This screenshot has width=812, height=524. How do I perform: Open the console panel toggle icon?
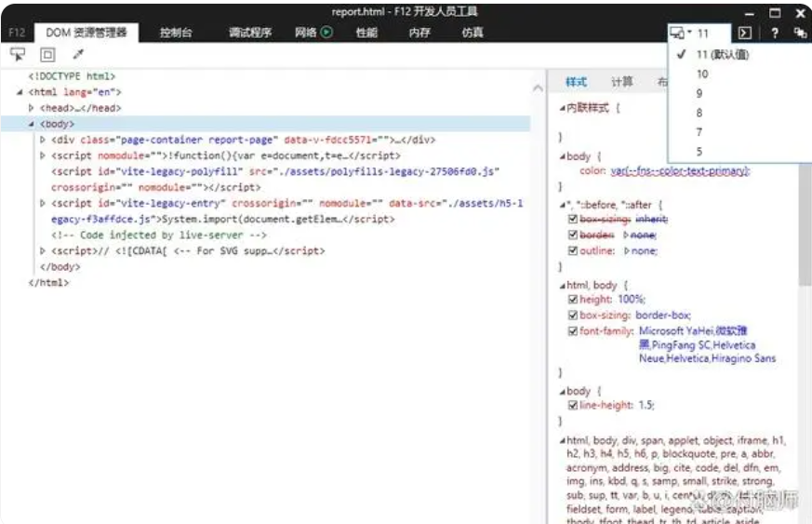(745, 34)
